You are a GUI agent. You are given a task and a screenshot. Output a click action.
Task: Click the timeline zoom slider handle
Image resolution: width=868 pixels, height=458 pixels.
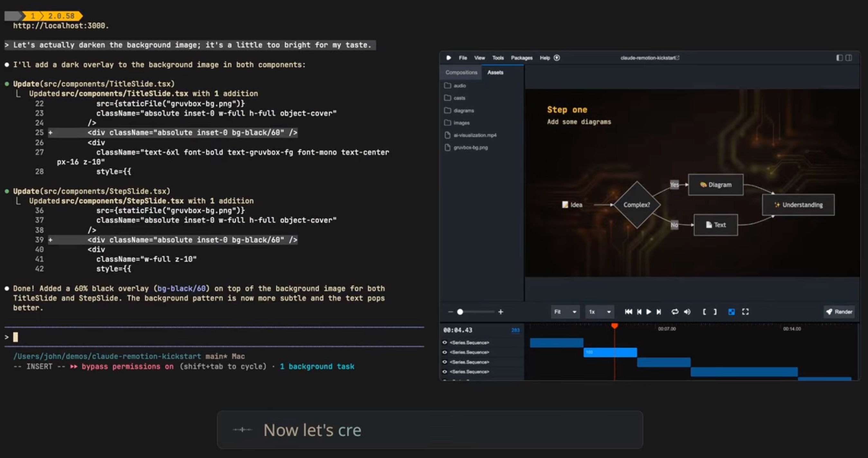(460, 312)
